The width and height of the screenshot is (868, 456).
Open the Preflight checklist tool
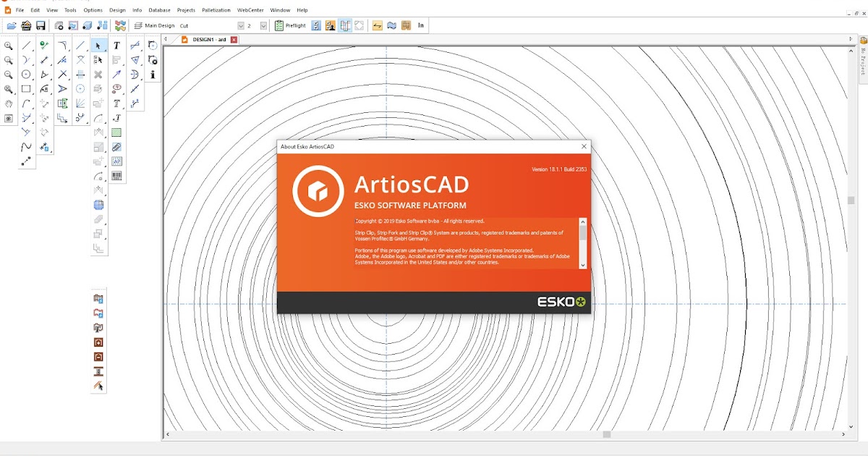[290, 25]
